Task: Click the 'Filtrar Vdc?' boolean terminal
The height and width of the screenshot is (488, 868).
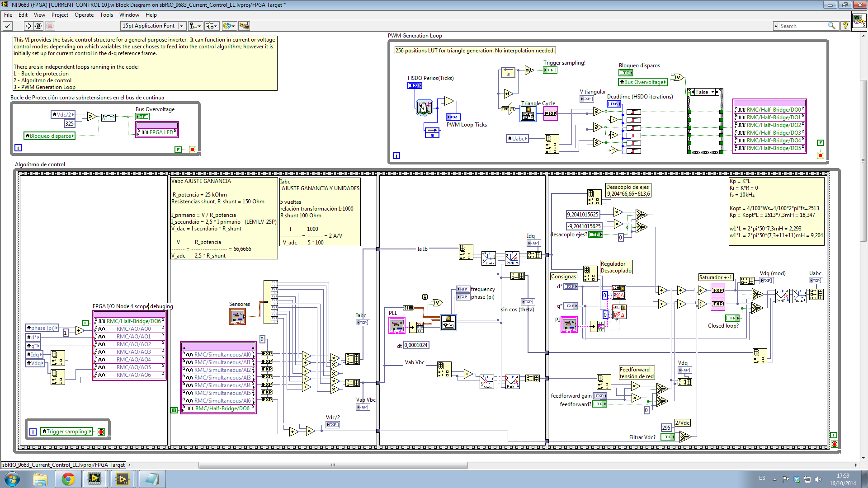Action: click(x=668, y=437)
